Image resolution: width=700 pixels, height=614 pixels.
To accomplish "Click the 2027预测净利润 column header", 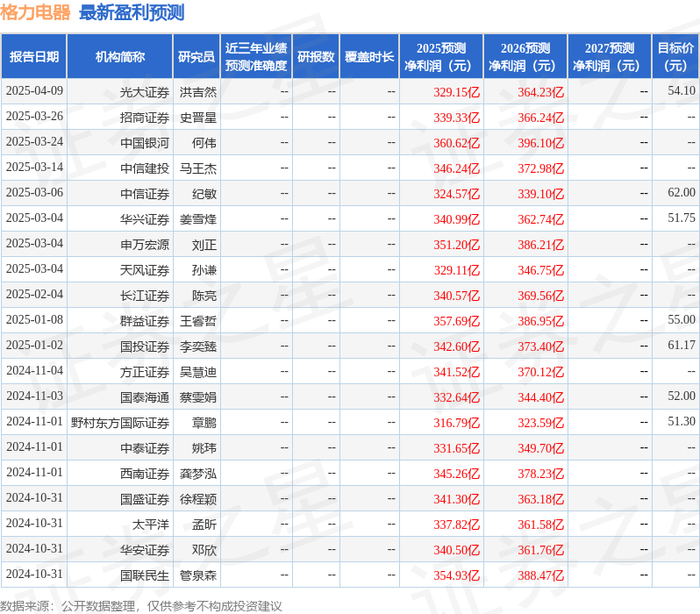I will [609, 57].
